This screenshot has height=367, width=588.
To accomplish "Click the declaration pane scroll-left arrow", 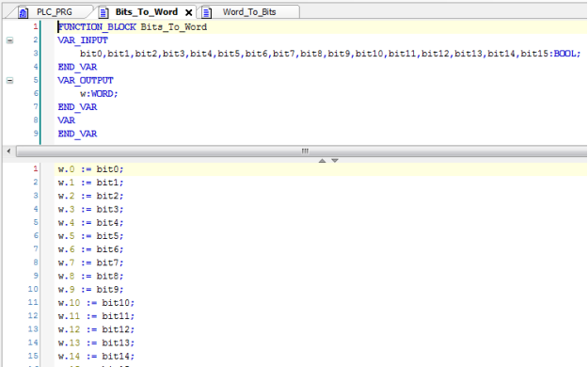I will point(9,151).
